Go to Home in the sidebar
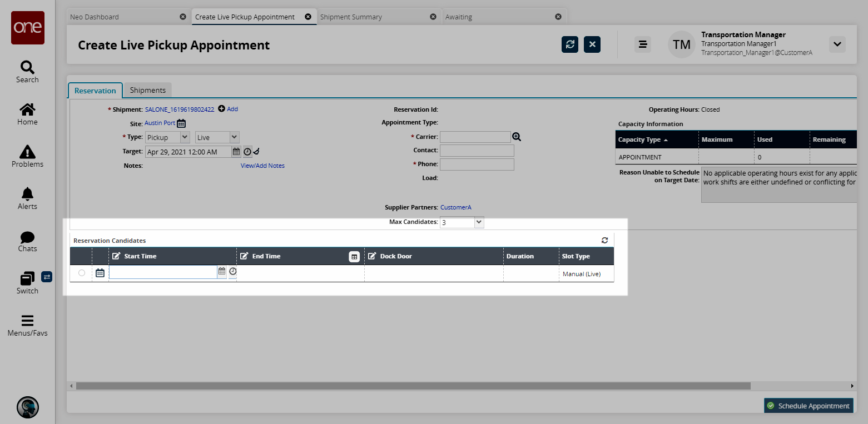 click(27, 114)
